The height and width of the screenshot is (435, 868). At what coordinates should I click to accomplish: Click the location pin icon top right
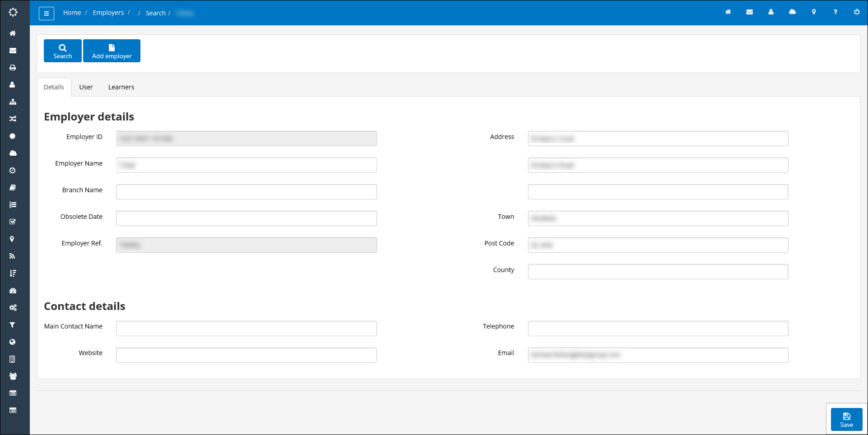click(x=814, y=12)
